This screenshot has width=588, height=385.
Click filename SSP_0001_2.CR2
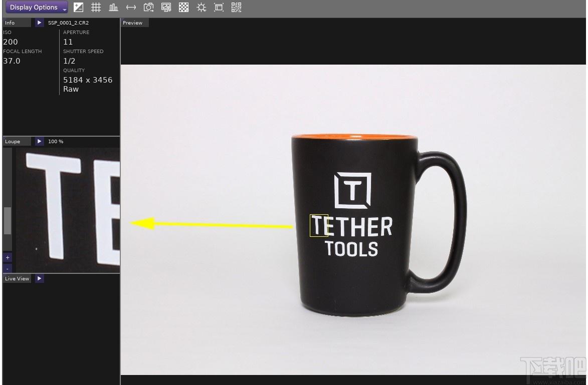coord(68,23)
